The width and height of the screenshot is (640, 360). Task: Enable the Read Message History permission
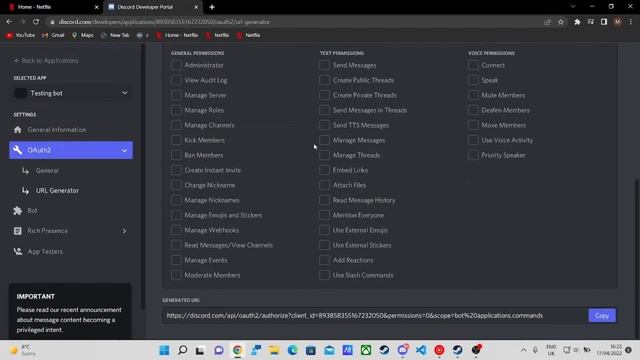point(324,200)
